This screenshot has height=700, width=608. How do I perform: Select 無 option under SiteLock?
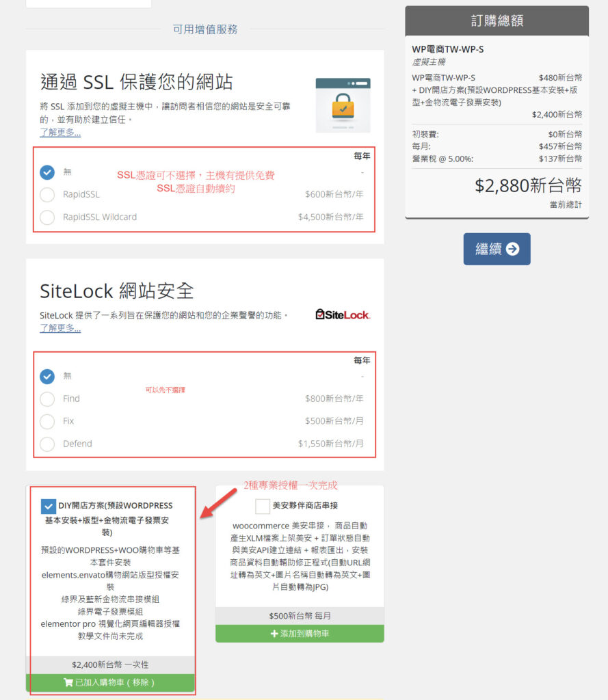(47, 377)
